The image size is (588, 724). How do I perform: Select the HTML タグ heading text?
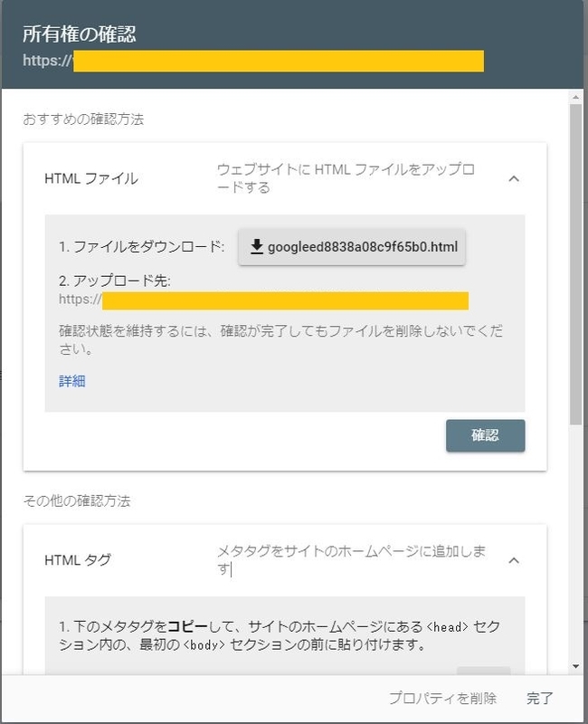tap(78, 560)
